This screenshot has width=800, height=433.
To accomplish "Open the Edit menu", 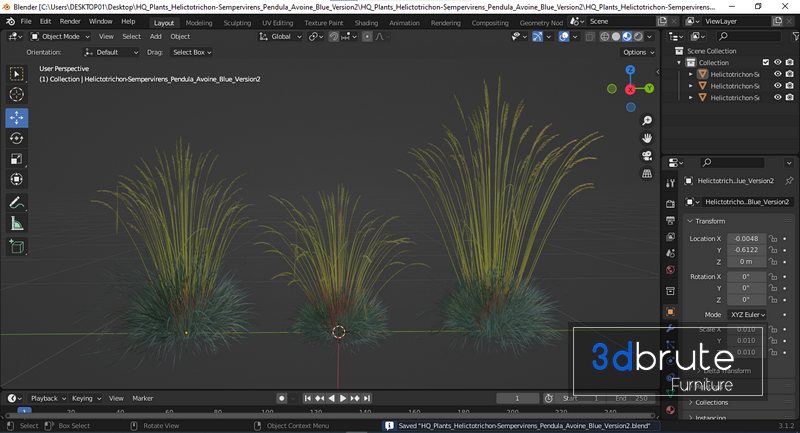I will point(45,21).
